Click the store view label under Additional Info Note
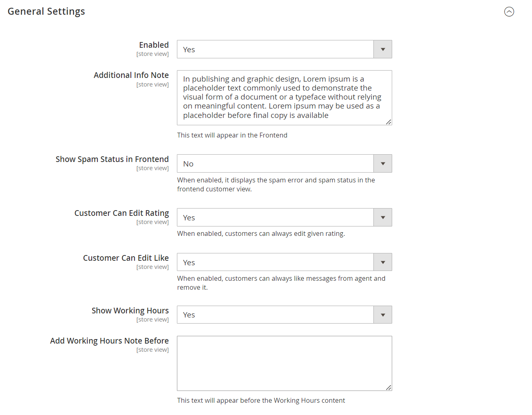Screen dimensions: 532x415 coord(152,84)
